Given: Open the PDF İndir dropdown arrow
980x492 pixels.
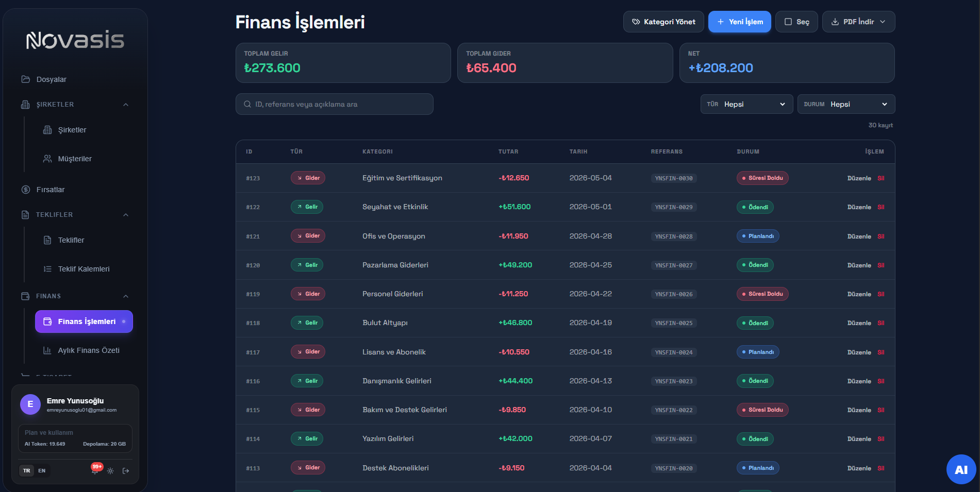Looking at the screenshot, I should 883,22.
